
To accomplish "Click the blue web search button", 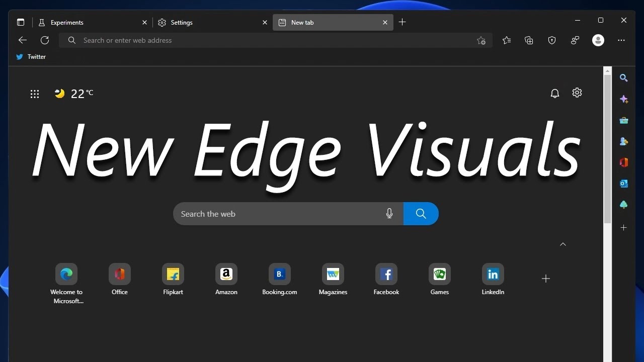I will pos(421,214).
